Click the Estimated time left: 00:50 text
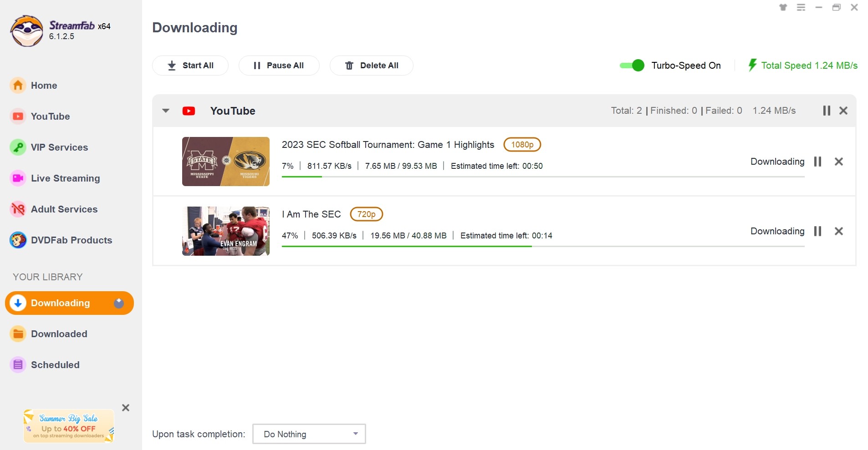 point(497,166)
